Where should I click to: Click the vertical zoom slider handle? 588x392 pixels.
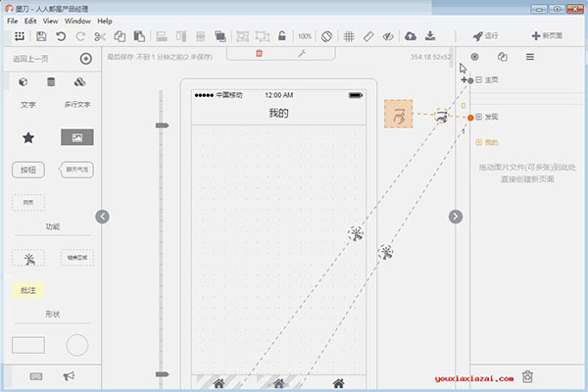click(x=162, y=125)
